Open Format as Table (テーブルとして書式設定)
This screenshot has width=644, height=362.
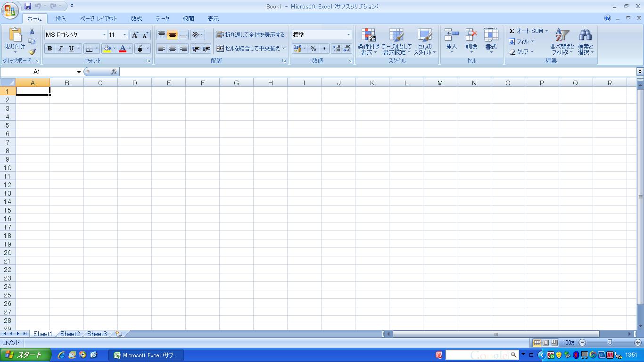point(396,41)
